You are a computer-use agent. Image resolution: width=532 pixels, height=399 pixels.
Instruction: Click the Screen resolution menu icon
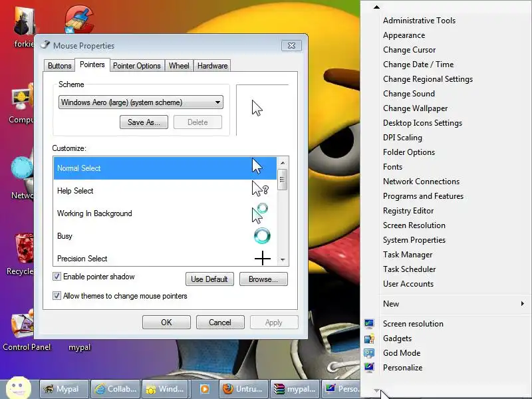click(x=369, y=324)
